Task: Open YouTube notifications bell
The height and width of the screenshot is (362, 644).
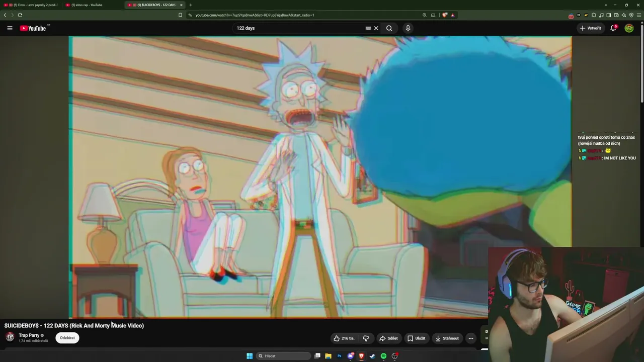Action: (613, 28)
